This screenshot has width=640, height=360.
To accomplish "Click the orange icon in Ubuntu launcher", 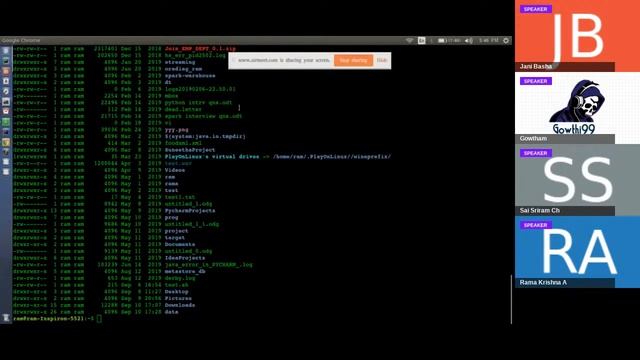I will click(x=6, y=71).
